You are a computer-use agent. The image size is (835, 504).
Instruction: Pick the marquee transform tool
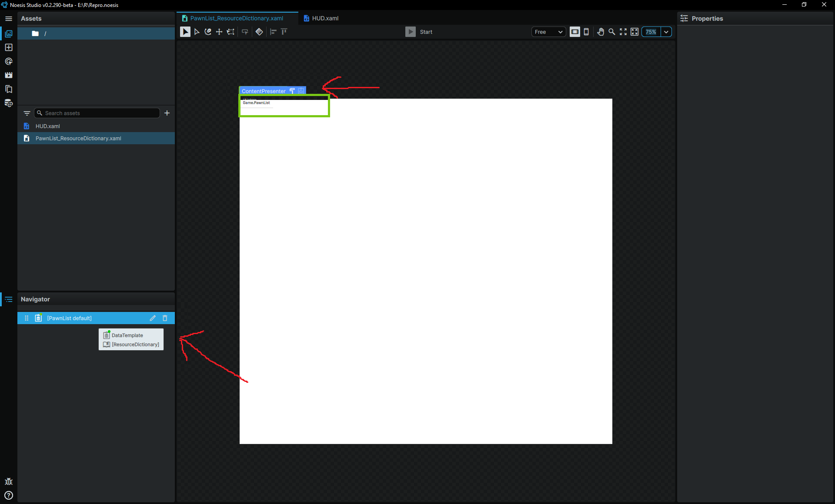click(230, 32)
